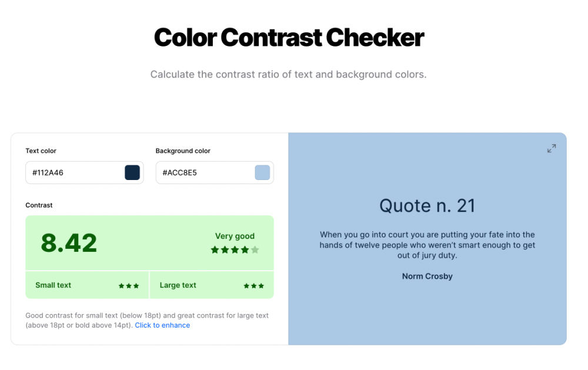
Task: Click the Quote n. 21 heading
Action: (x=427, y=206)
